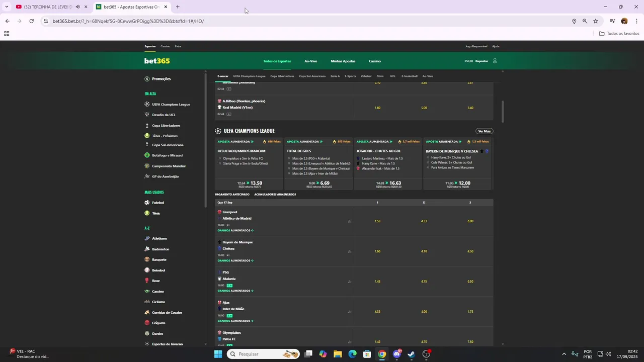Open stats chart icon for Liverpool v Atlético de Madrid
The width and height of the screenshot is (644, 362).
coord(350,221)
